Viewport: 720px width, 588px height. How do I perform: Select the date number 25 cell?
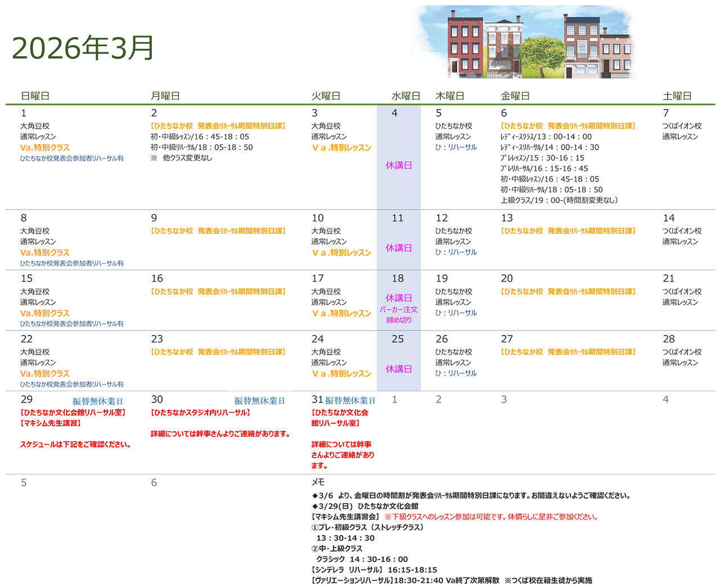[x=398, y=339]
